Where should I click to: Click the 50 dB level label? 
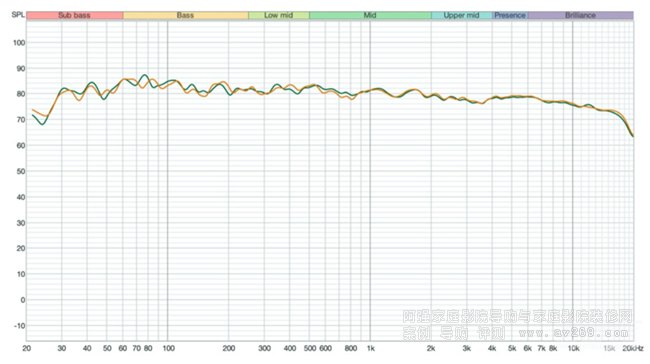[20, 171]
